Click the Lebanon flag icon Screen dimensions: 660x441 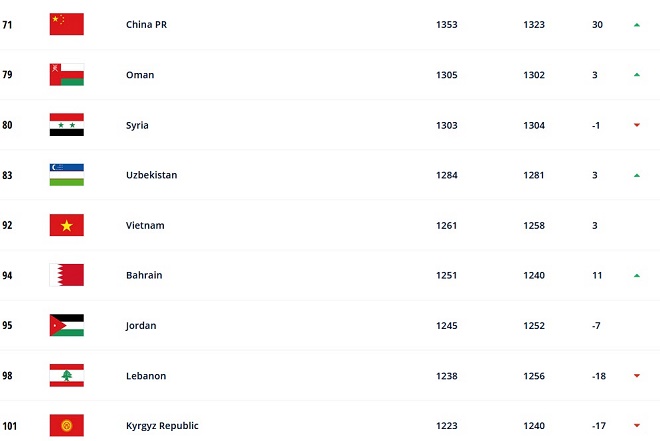click(x=67, y=375)
